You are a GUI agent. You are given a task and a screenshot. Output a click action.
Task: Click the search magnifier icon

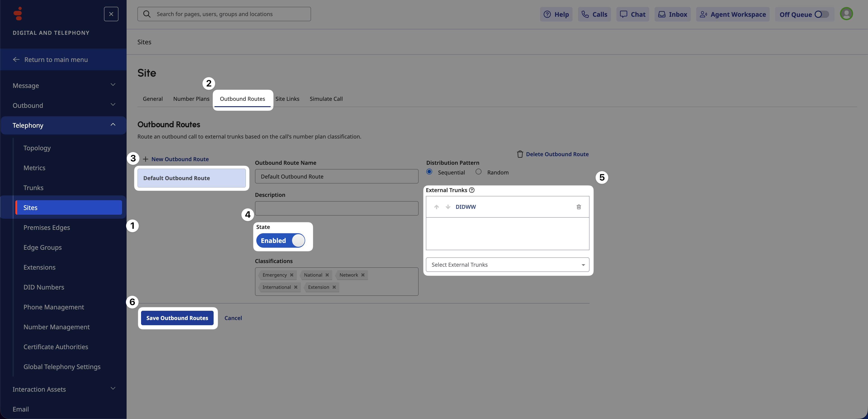tap(146, 14)
